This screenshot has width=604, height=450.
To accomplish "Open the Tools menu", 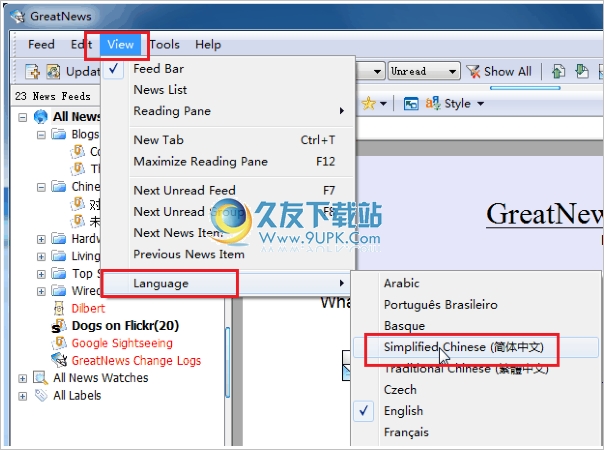I will pos(165,45).
